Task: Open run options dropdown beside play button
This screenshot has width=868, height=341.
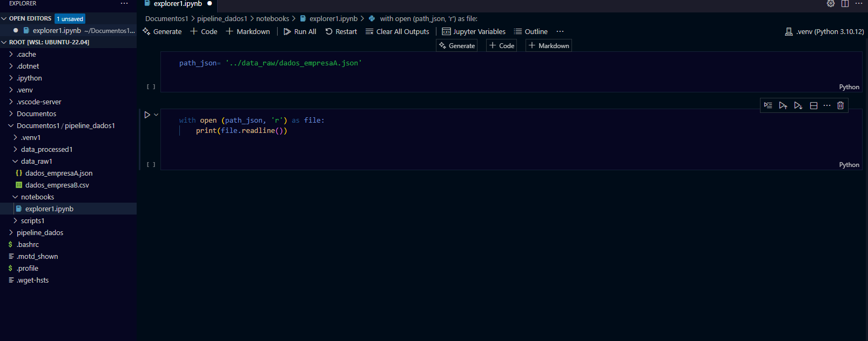Action: 156,115
